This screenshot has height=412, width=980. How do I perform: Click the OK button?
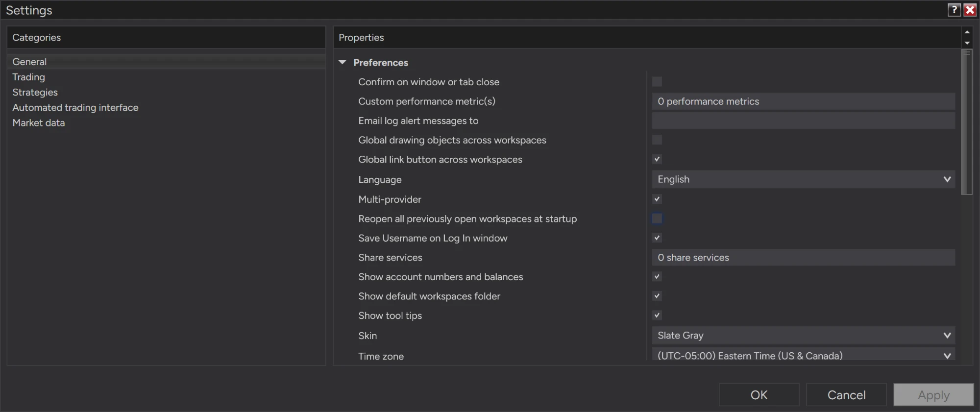point(759,395)
